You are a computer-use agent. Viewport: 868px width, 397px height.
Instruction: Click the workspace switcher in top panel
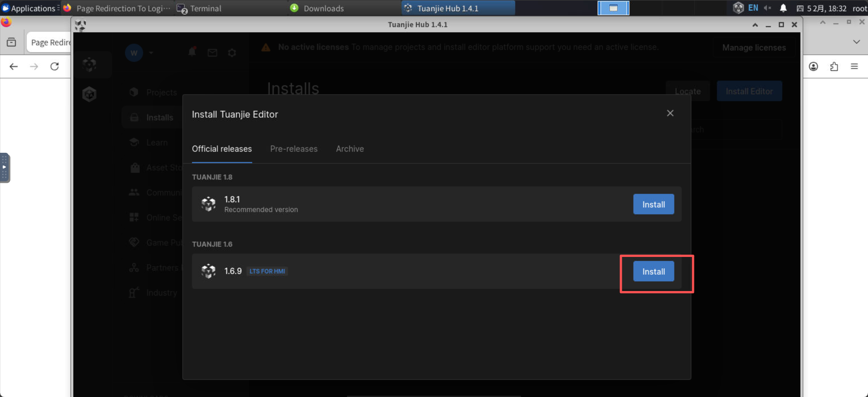pyautogui.click(x=613, y=8)
